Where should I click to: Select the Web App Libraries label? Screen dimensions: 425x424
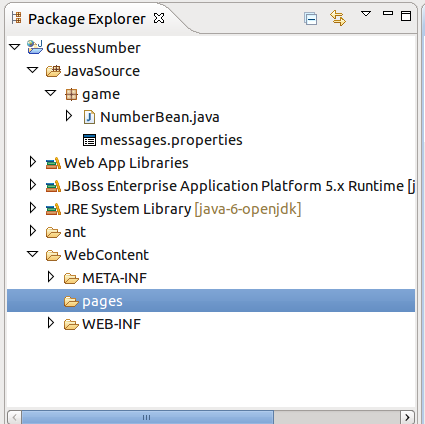(x=126, y=163)
